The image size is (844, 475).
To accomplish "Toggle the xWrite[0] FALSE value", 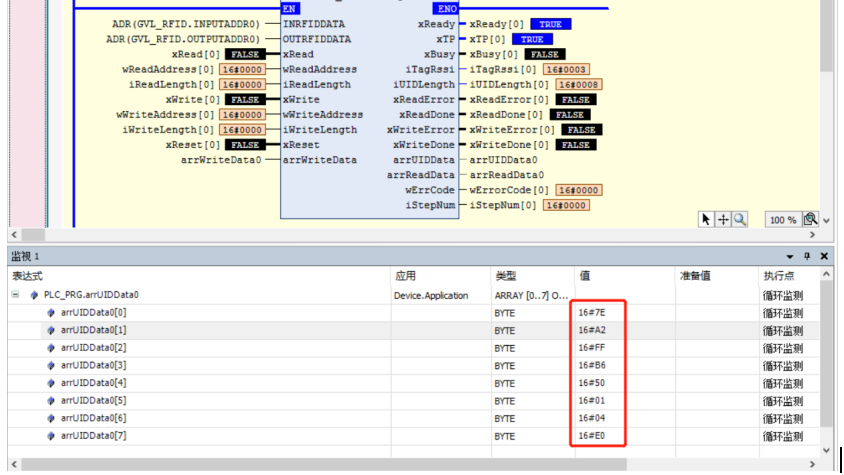I will pos(244,100).
